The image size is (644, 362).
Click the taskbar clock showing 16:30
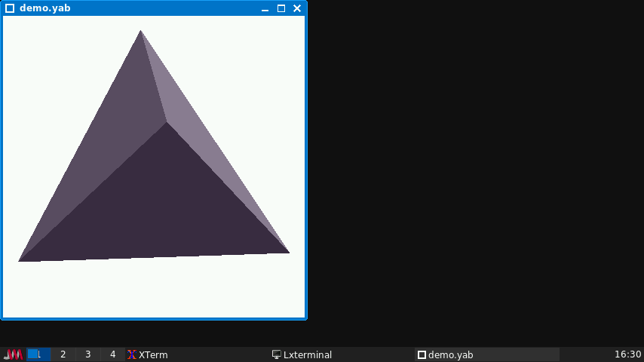(627, 354)
